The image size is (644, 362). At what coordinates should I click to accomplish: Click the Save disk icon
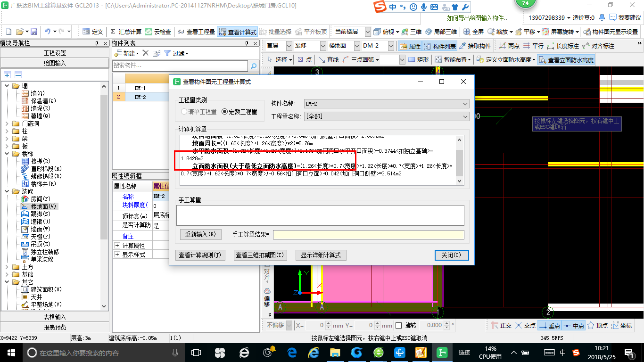coord(34,32)
